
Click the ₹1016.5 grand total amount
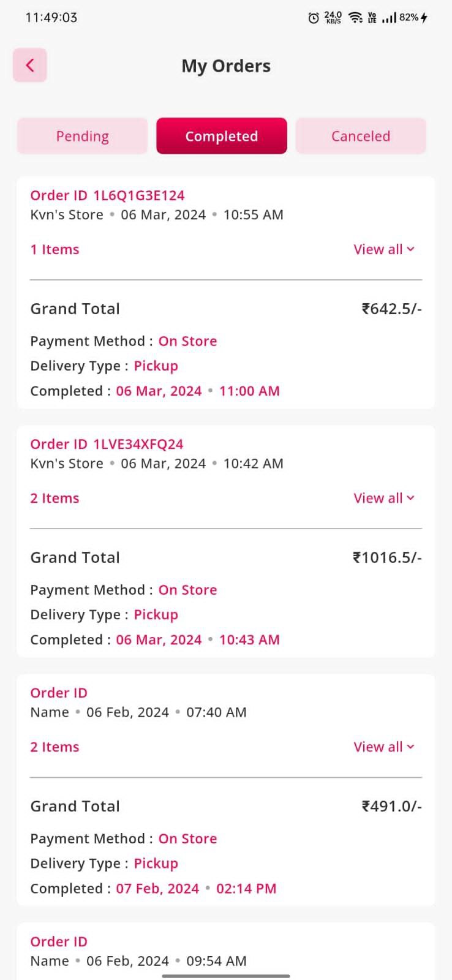[x=387, y=557]
